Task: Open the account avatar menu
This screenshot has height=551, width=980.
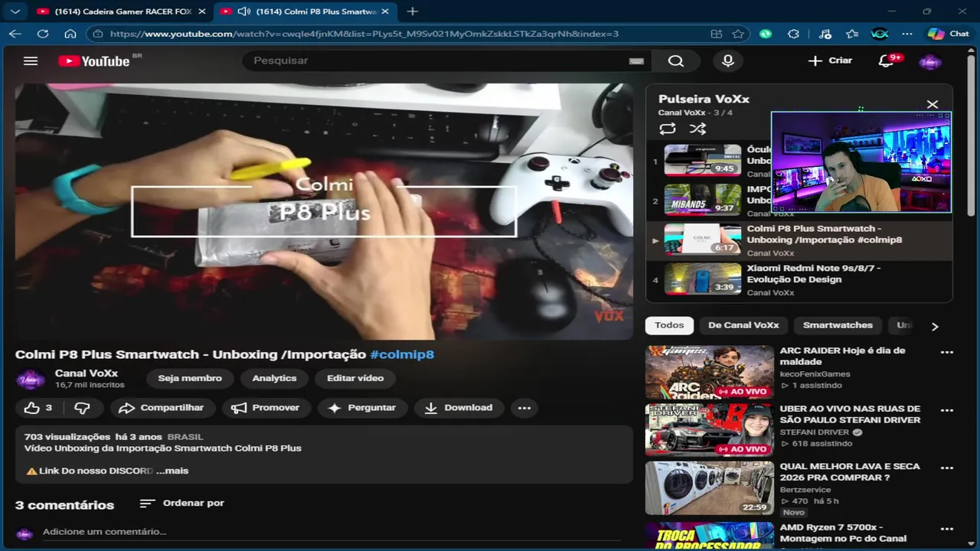Action: 930,61
